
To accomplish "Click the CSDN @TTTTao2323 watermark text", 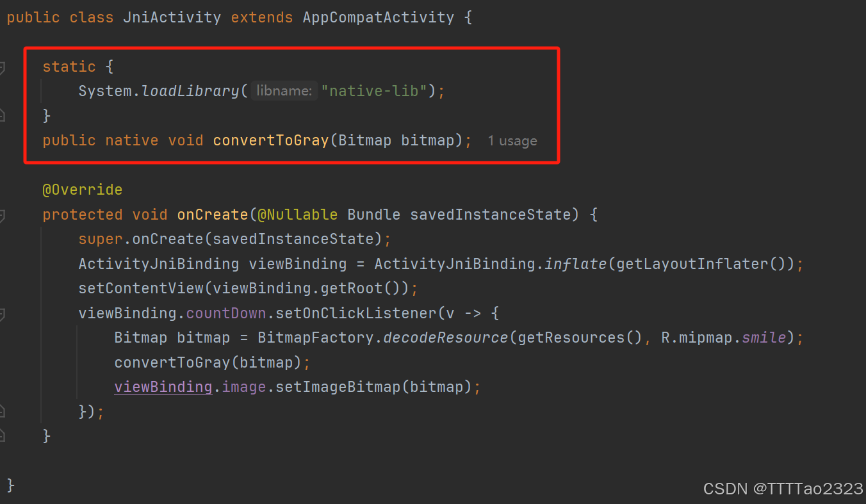I will (x=781, y=488).
